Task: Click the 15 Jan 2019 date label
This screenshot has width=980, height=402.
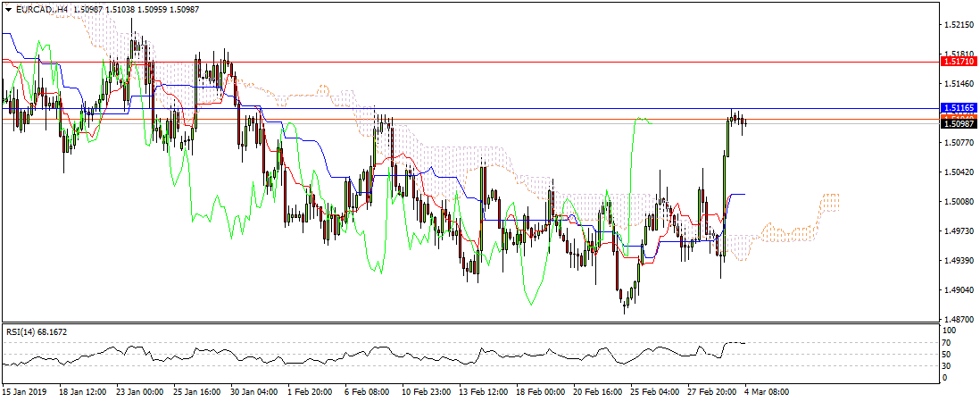Action: [25, 391]
